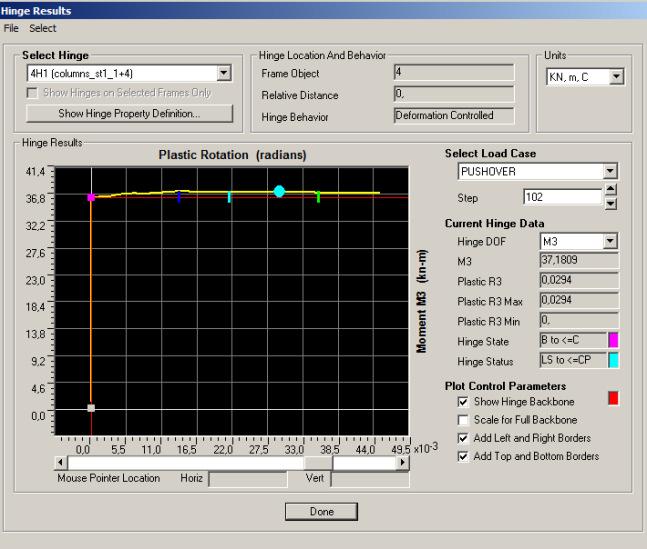Click the cyan Hinge Status color swatch

coord(614,360)
